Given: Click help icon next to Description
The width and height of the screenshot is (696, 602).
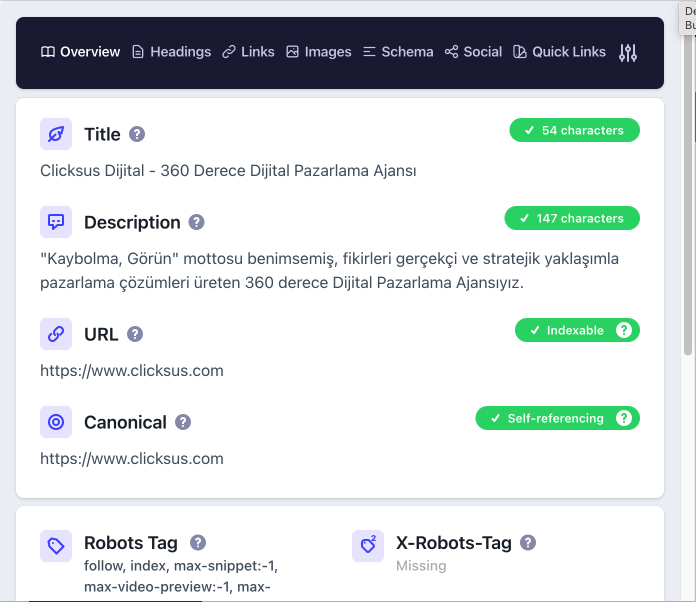Looking at the screenshot, I should pos(197,222).
